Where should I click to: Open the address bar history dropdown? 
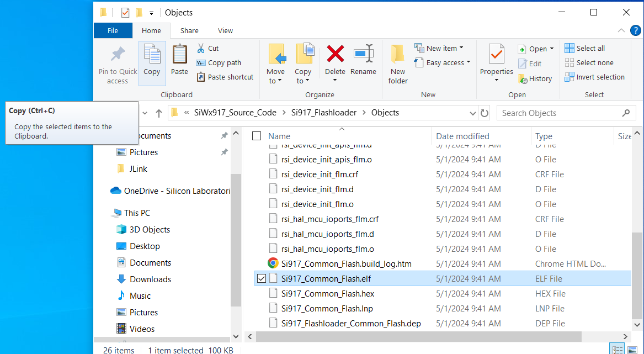tap(472, 113)
